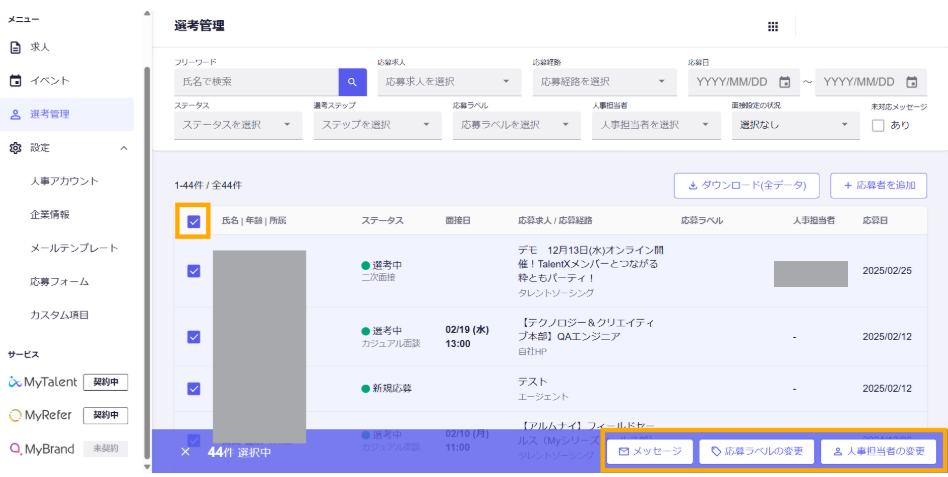The height and width of the screenshot is (477, 948).
Task: Open the apps grid icon
Action: point(773,27)
